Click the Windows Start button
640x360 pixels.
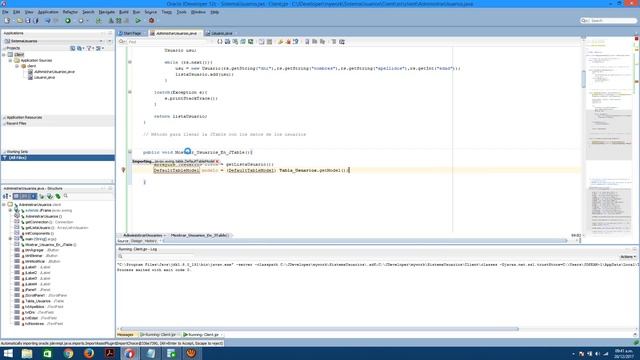[x=8, y=353]
